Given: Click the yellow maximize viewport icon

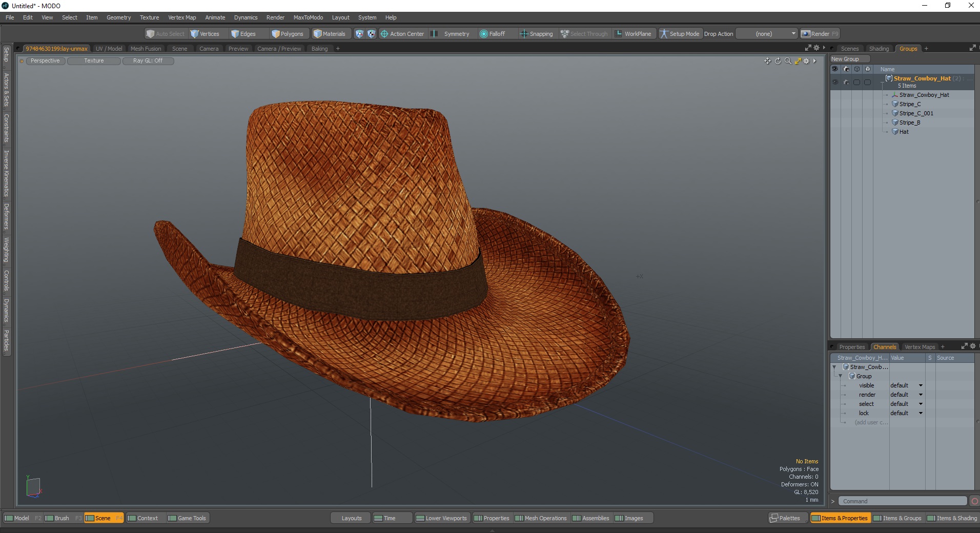Looking at the screenshot, I should pos(798,61).
